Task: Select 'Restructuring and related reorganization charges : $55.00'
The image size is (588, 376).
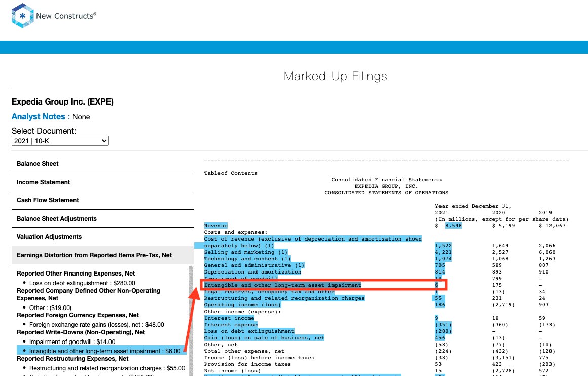Action: pyautogui.click(x=107, y=368)
